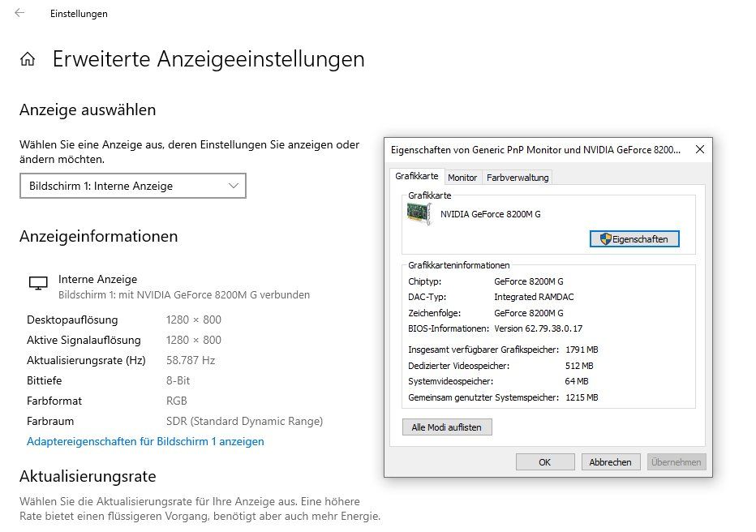Click the graphics card image icon
This screenshot has height=532, width=756.
(x=419, y=214)
